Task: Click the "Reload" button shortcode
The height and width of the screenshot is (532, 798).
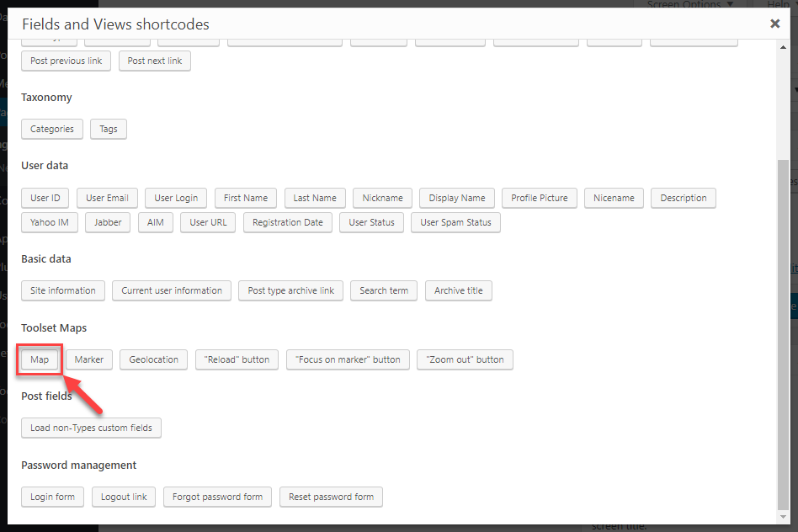Action: coord(237,359)
